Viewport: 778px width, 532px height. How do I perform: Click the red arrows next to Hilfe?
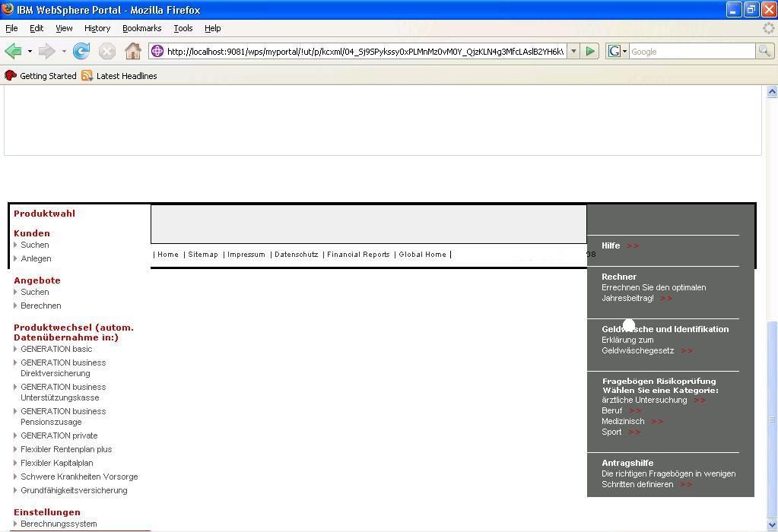click(633, 246)
